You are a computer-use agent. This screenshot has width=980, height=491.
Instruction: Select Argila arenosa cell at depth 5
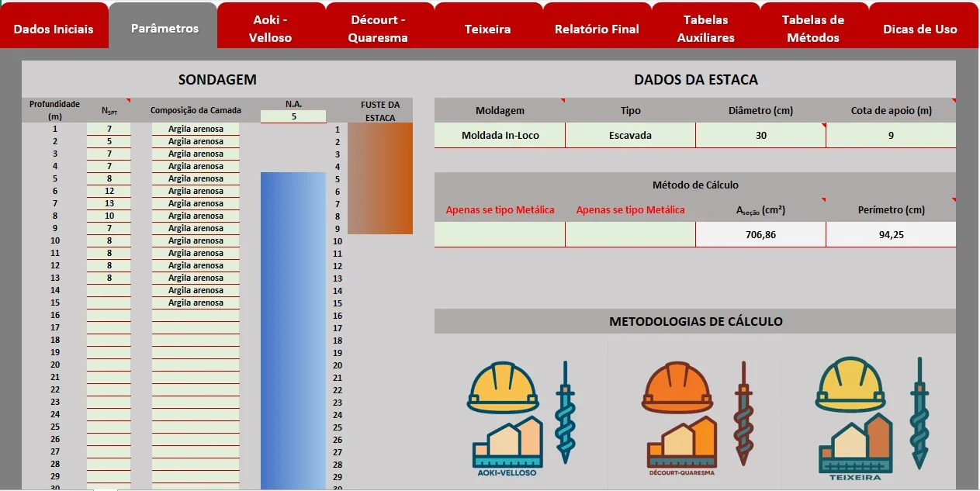[196, 178]
